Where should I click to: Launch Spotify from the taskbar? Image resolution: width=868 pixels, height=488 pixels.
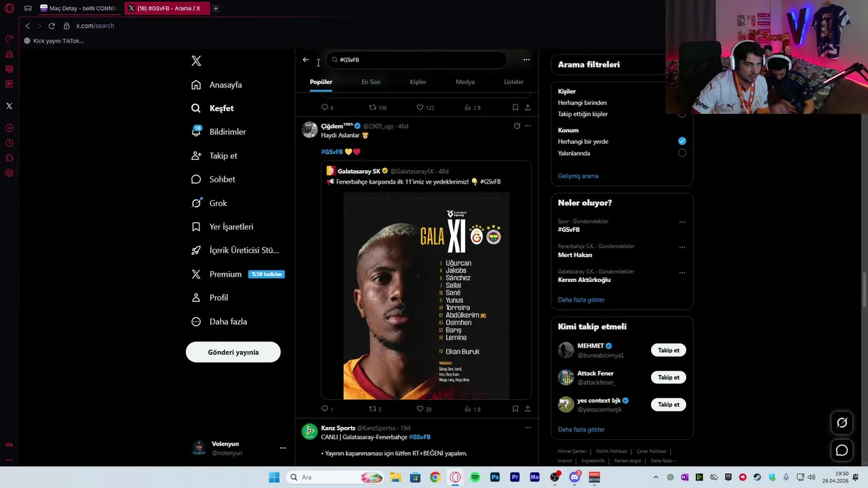(475, 477)
